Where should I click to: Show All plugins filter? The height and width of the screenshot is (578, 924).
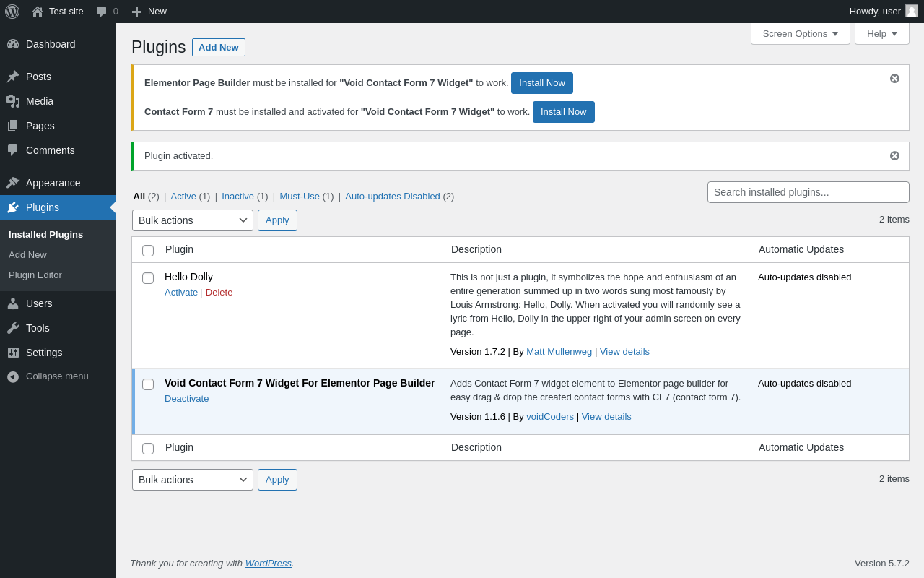coord(139,196)
